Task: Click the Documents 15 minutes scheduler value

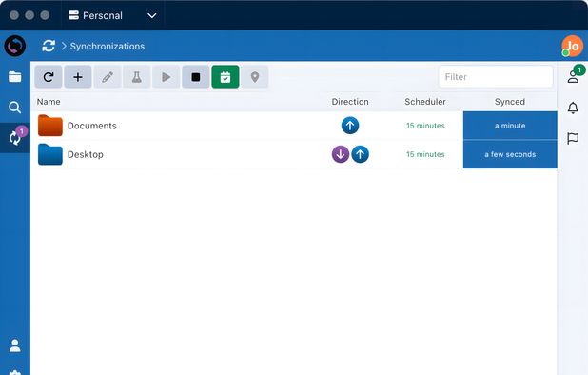Action: (425, 126)
